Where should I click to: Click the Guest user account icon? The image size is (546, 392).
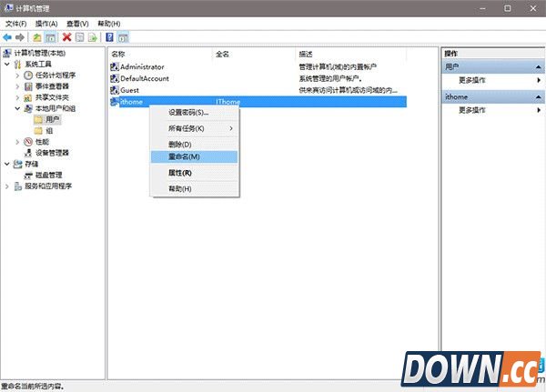[115, 90]
